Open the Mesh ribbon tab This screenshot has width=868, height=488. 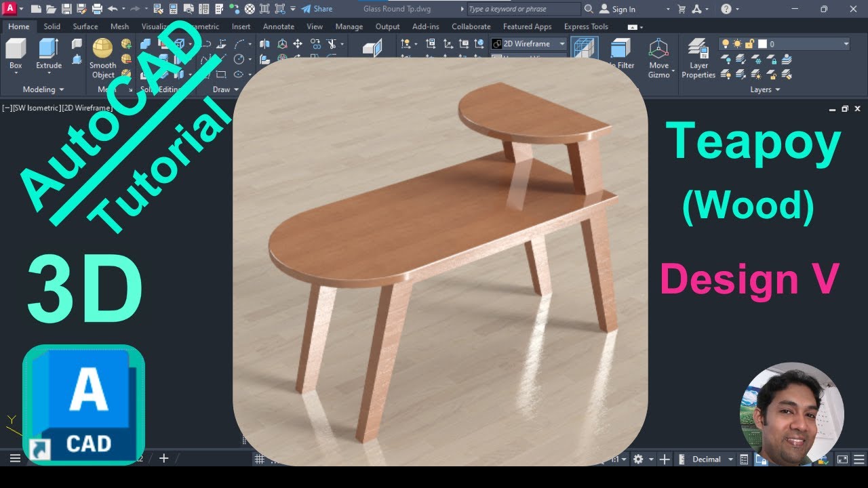(x=119, y=26)
